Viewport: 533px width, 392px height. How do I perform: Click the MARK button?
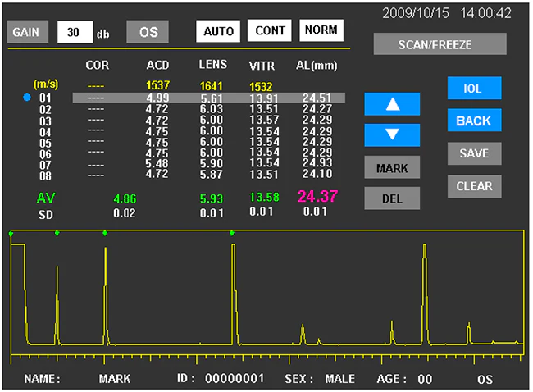[x=392, y=167]
